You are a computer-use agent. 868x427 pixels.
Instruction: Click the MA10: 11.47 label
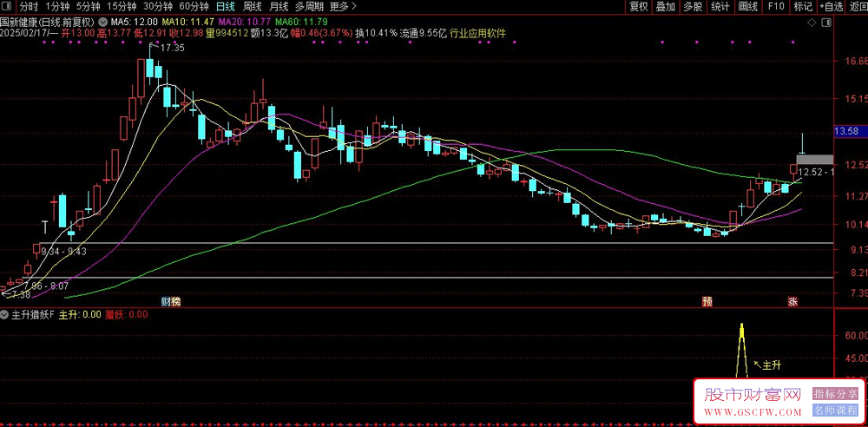188,23
